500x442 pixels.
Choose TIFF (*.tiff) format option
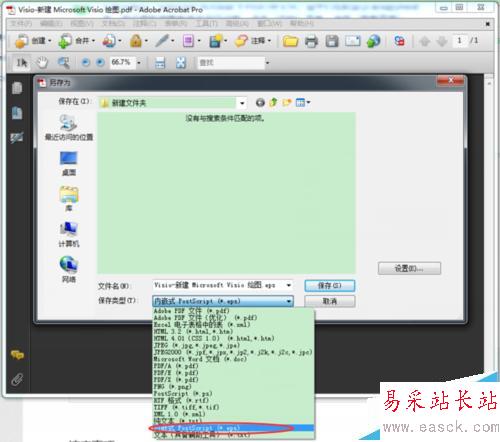point(233,407)
